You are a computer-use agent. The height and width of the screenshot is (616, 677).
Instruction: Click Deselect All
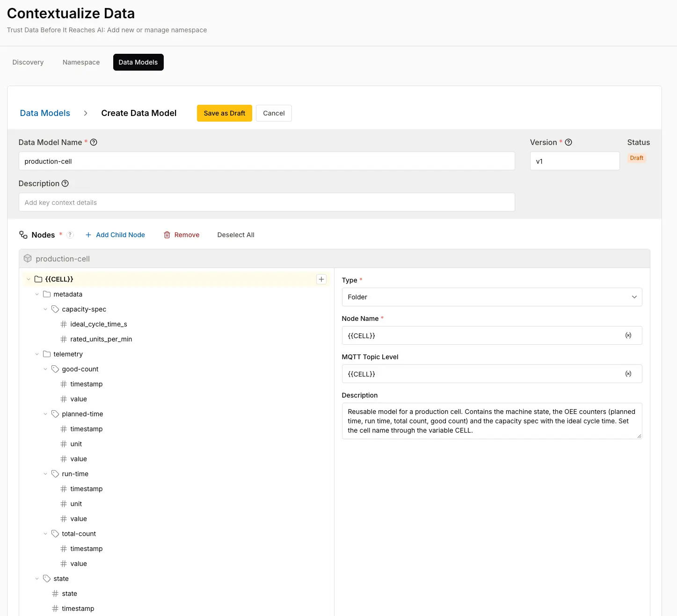click(236, 235)
